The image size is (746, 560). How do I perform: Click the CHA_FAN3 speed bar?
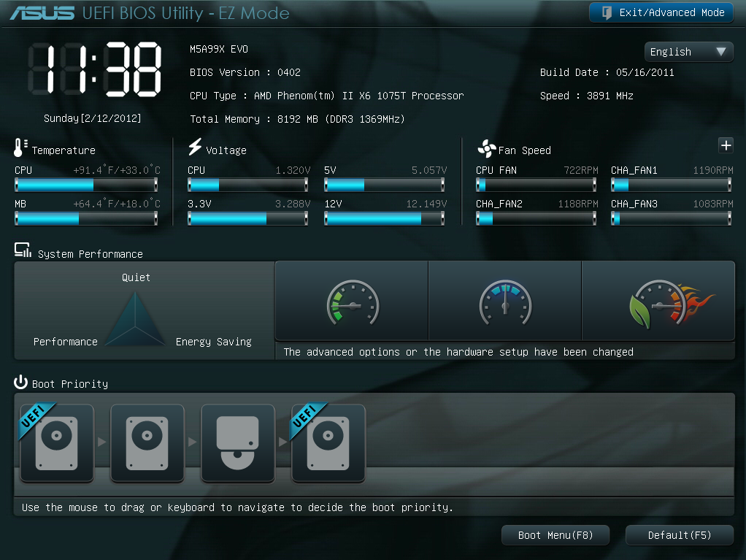672,218
